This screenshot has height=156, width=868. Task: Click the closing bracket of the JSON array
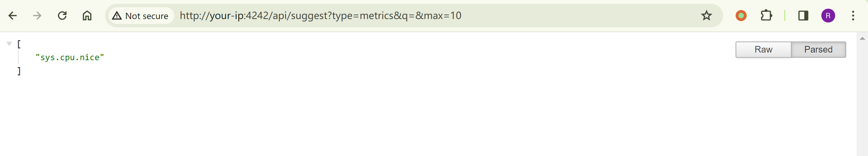pos(19,71)
